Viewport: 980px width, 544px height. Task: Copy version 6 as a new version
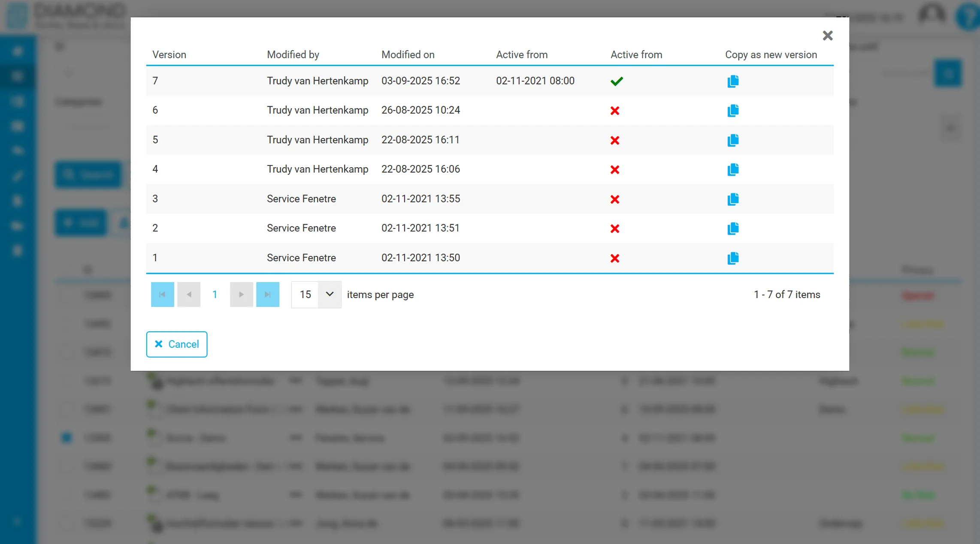(x=733, y=111)
